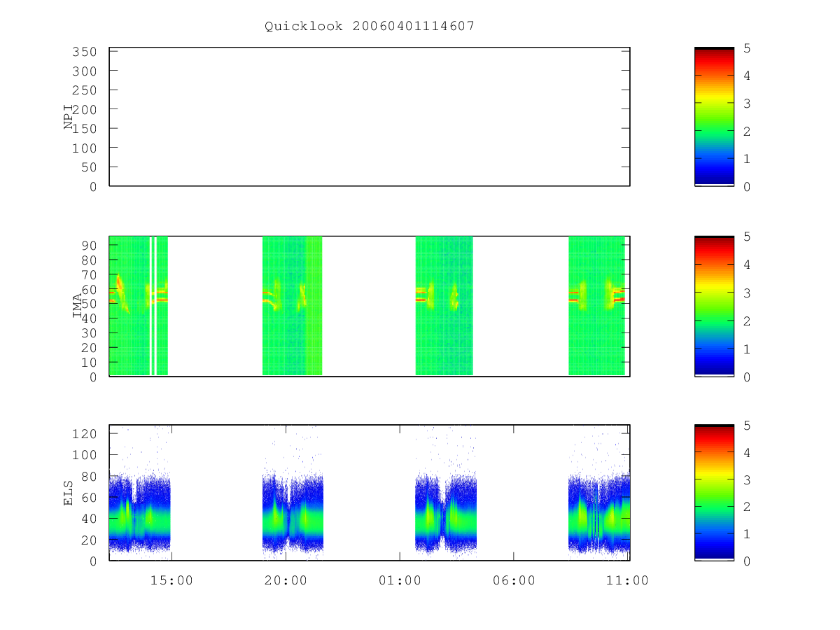Click the 150 tick on NPI axis
The image size is (840, 630).
(x=85, y=129)
